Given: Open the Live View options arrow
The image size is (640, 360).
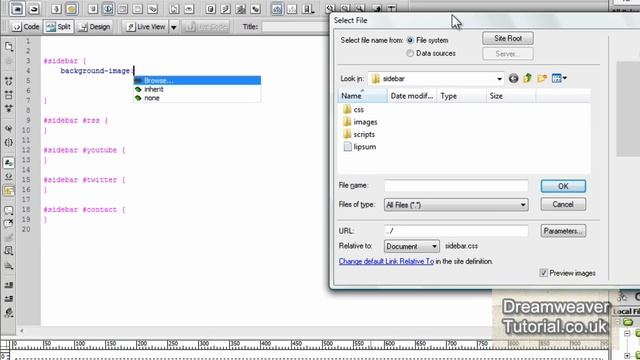Looking at the screenshot, I should pyautogui.click(x=173, y=27).
